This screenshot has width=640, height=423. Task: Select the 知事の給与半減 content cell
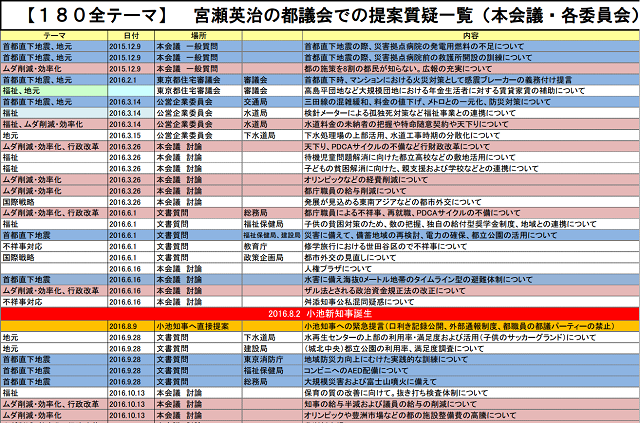pos(471,404)
